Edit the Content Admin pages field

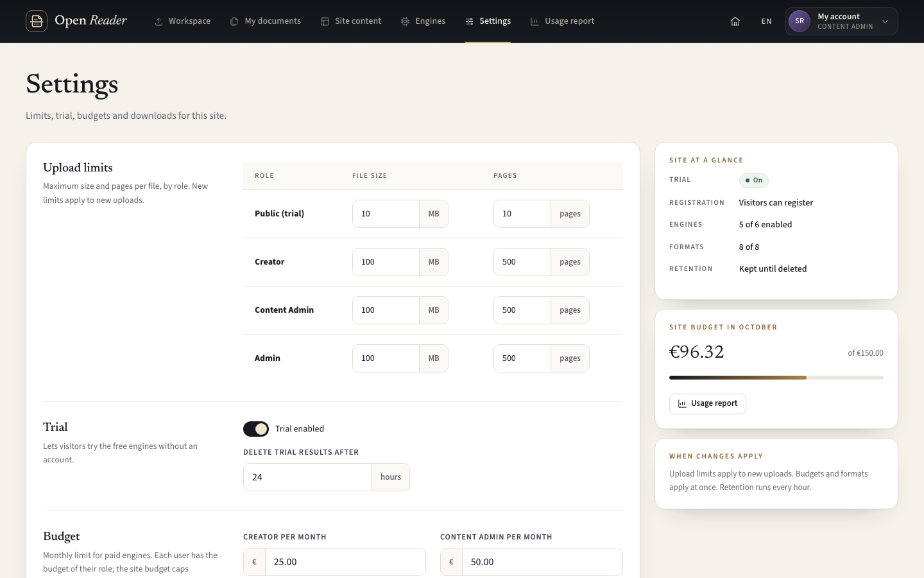[x=522, y=310]
